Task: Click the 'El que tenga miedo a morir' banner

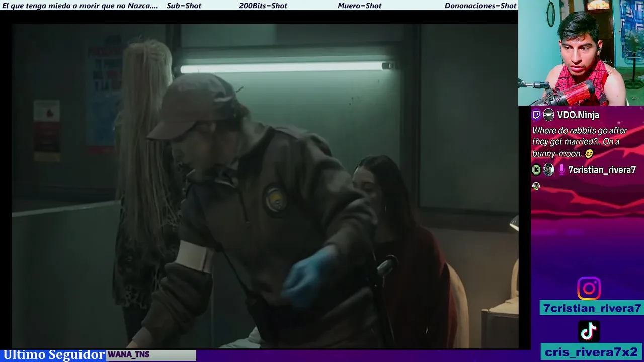Action: (80, 6)
